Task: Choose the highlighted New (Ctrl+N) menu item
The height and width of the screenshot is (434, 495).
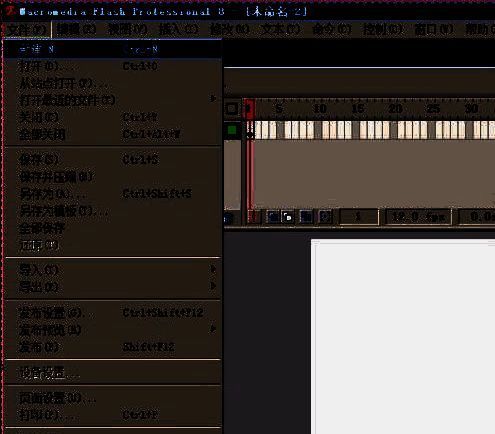Action: click(x=113, y=49)
